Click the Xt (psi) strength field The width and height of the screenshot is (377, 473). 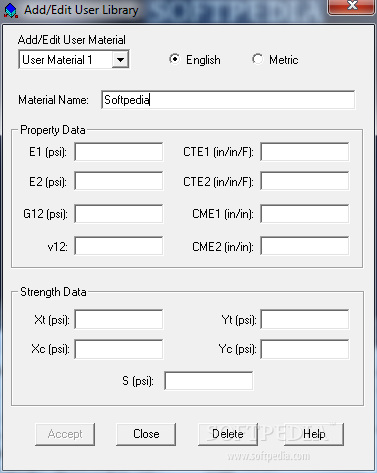(x=119, y=319)
